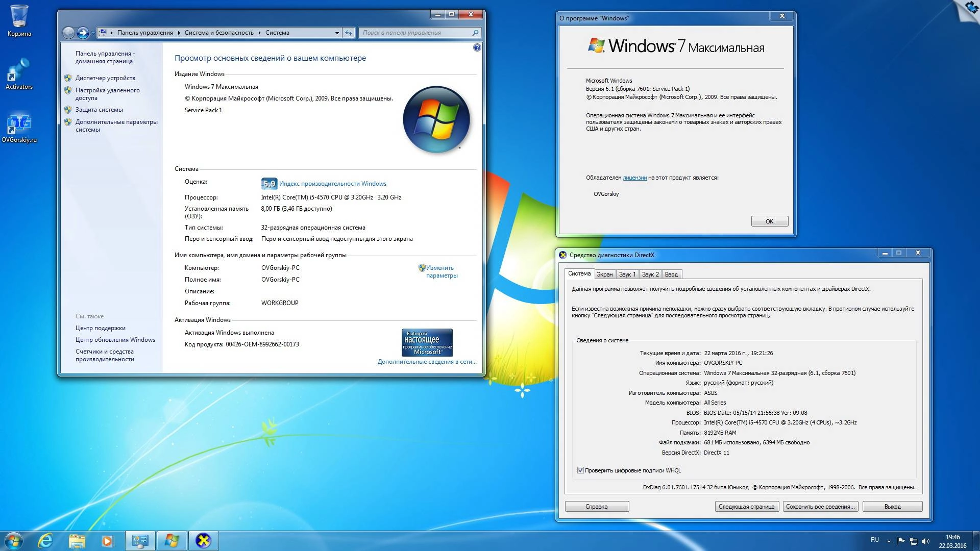This screenshot has width=980, height=551.
Task: Launch Internet Explorer from the taskbar
Action: click(x=46, y=540)
